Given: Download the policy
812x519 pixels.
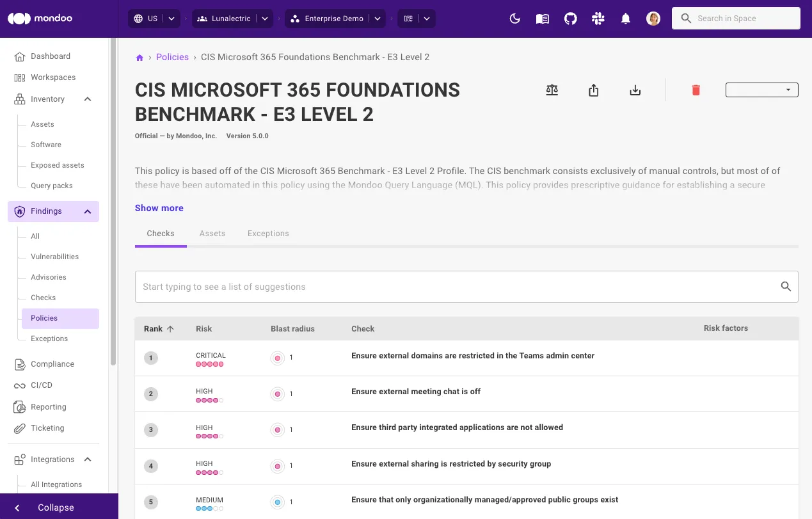Looking at the screenshot, I should 635,90.
